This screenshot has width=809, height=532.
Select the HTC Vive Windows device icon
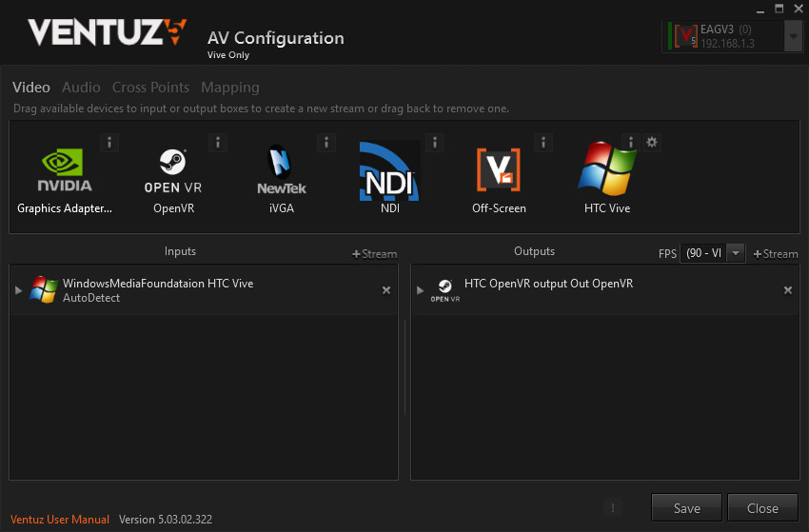607,169
